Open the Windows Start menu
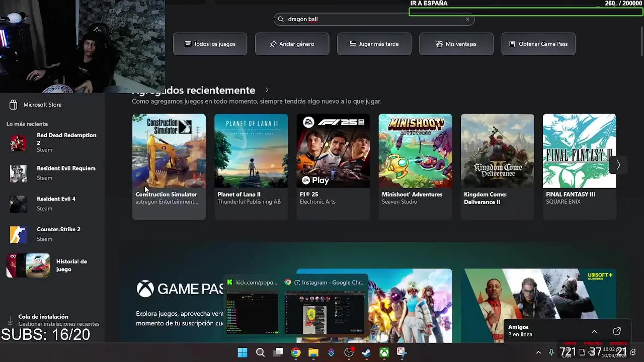This screenshot has width=644, height=362. point(243,352)
